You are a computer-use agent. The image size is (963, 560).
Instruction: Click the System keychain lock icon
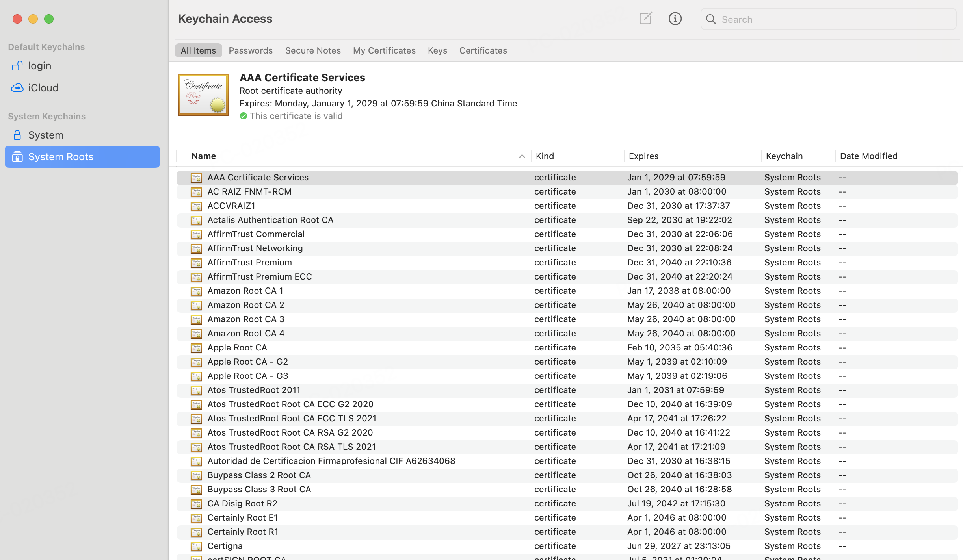17,135
